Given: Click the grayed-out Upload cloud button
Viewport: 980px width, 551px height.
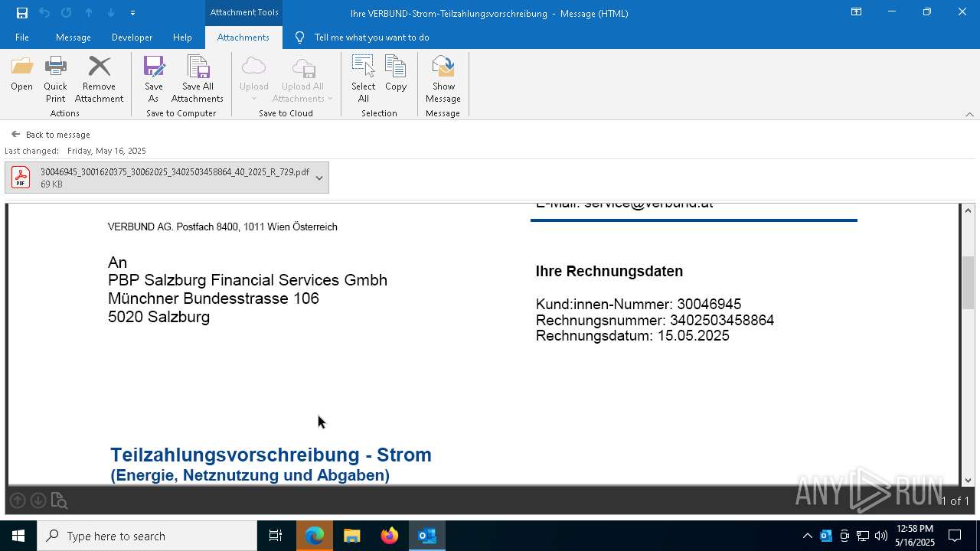Looking at the screenshot, I should [253, 80].
